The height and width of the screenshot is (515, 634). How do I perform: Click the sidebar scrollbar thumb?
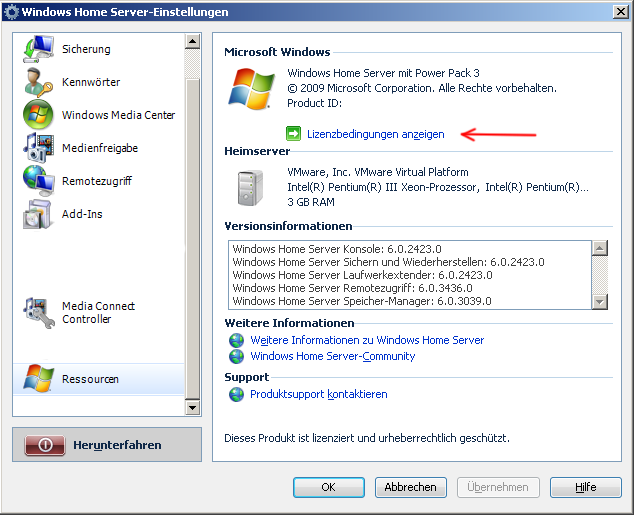[192, 239]
